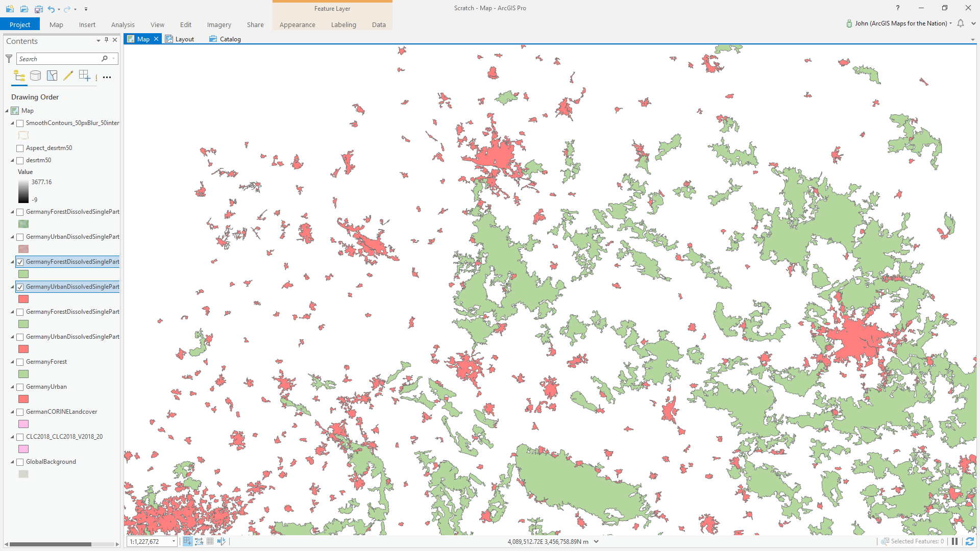Click List By Data Source icon
This screenshot has width=980, height=551.
click(36, 77)
